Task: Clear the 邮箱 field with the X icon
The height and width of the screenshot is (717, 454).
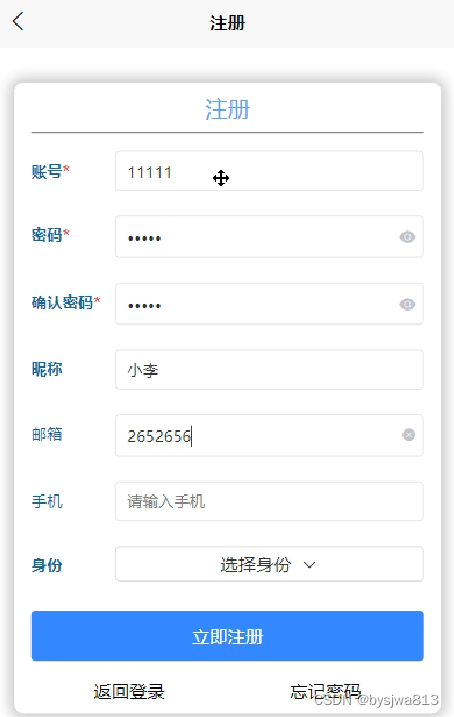Action: tap(408, 435)
